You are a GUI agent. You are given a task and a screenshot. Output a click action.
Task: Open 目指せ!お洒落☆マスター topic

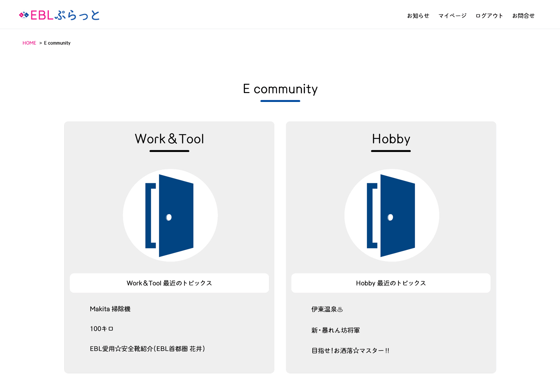click(350, 351)
